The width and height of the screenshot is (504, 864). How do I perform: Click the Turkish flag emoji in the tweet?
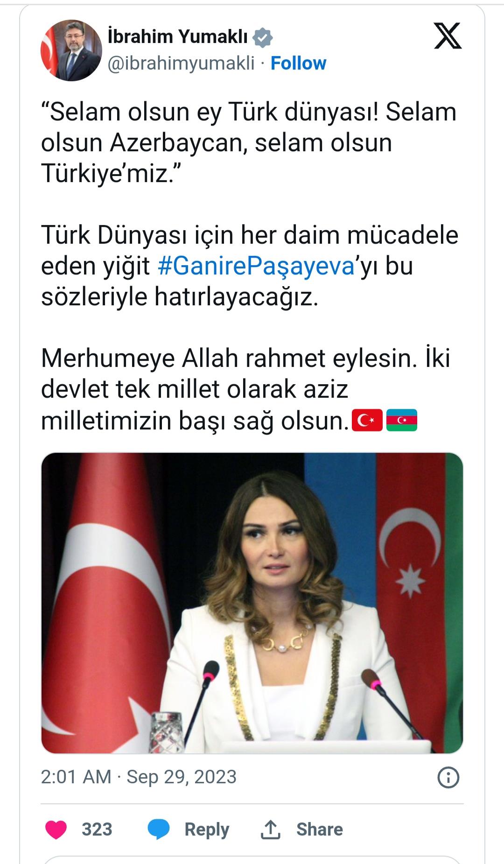pos(367,420)
